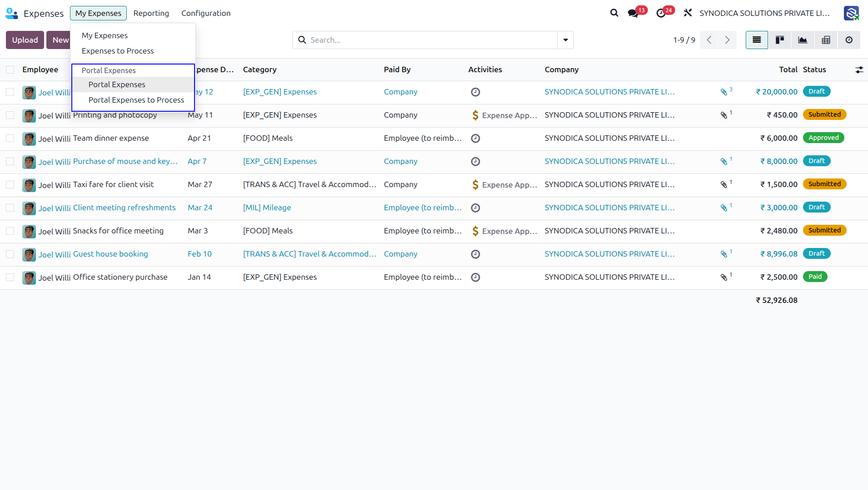Tick checkbox for Printing and photocopy row
868x490 pixels.
pos(10,115)
